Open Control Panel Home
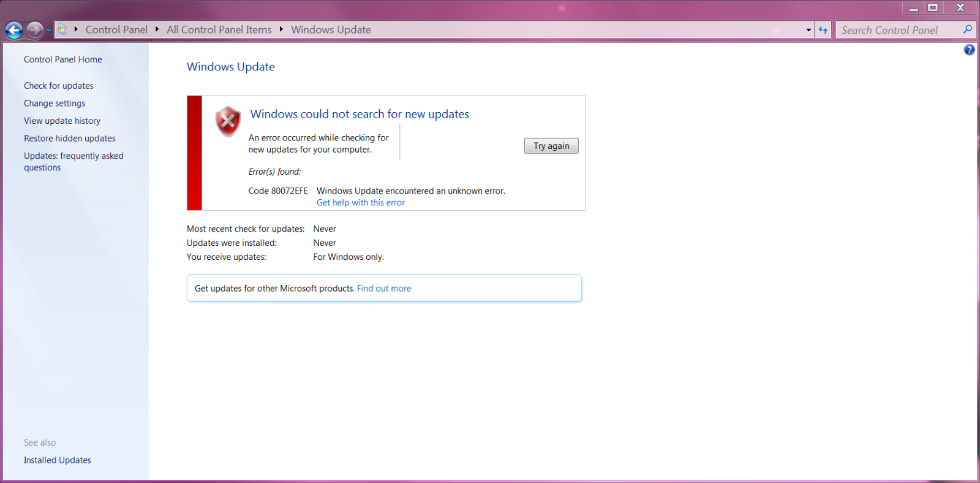Screen dimensions: 980x483 coord(63,59)
